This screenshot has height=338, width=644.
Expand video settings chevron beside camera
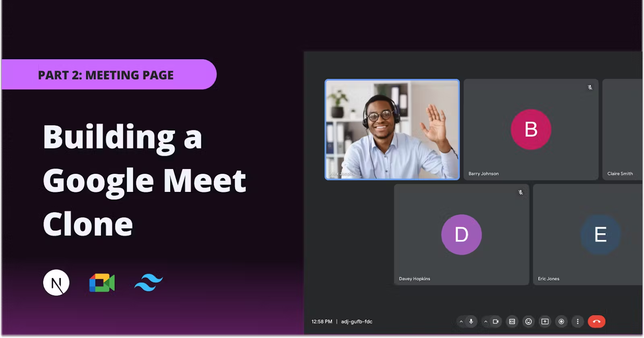[x=486, y=322]
